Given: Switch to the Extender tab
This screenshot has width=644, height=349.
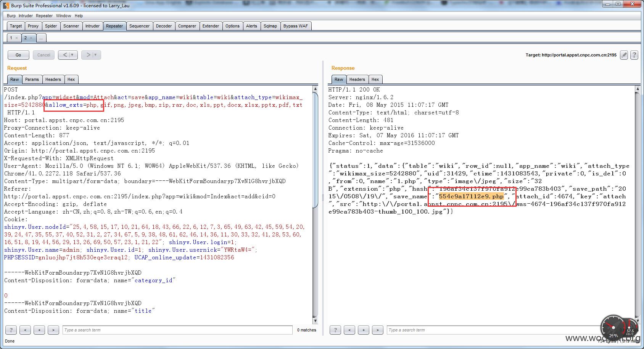Looking at the screenshot, I should [211, 26].
